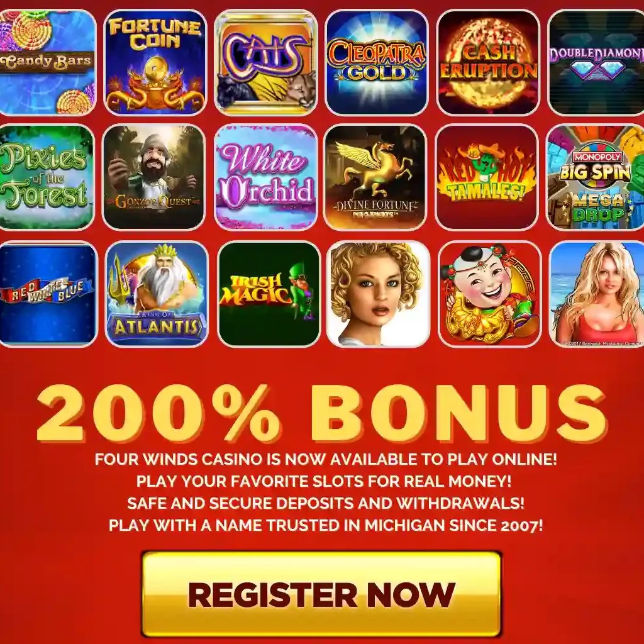Open Divine Fortune Megaways game
644x644 pixels.
point(375,177)
